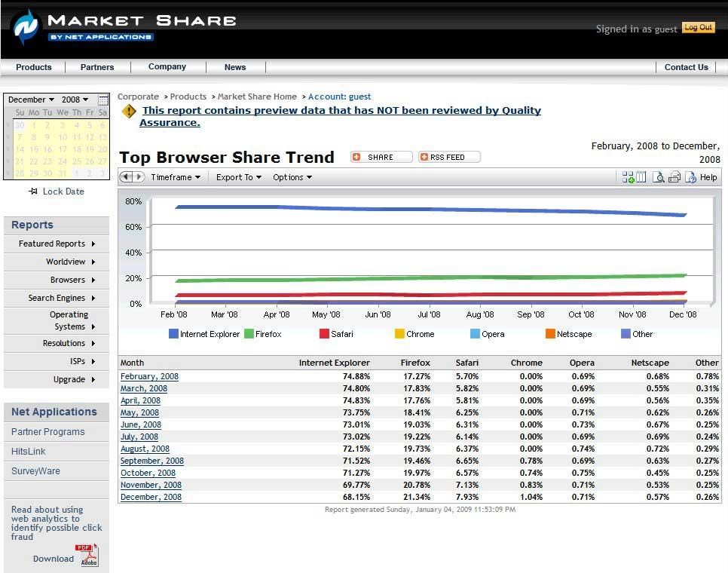Go to next timeframe arrow
This screenshot has width=728, height=573.
(139, 177)
